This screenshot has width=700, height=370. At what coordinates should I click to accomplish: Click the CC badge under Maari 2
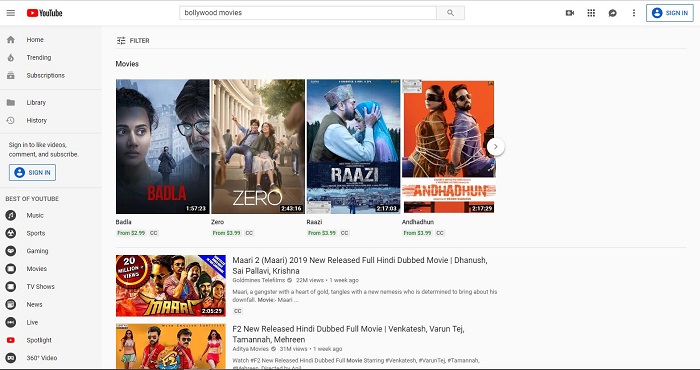(238, 311)
